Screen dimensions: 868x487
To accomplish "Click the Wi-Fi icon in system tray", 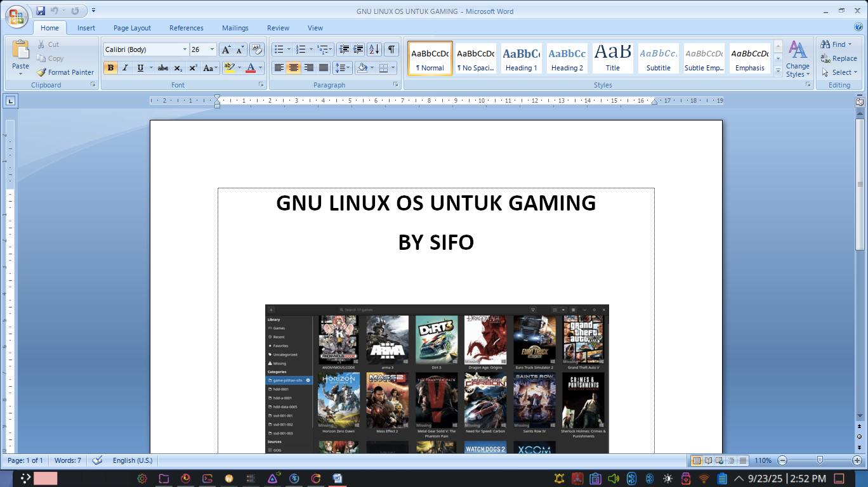I will coord(704,478).
